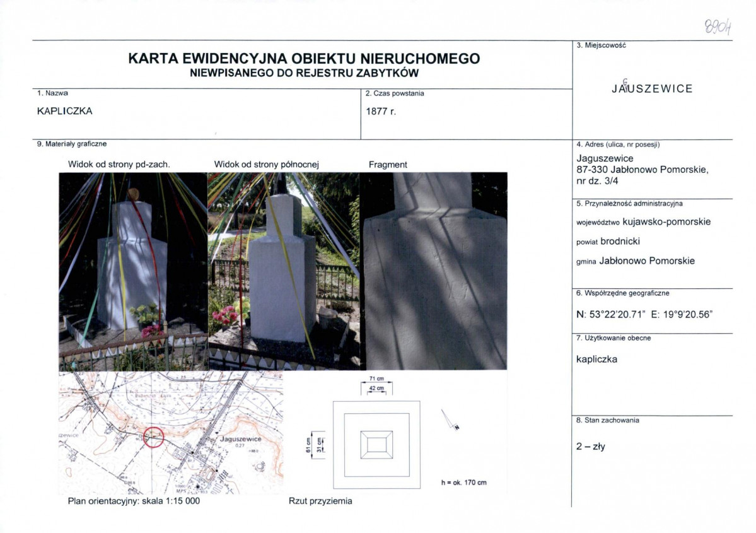Viewport: 756px width, 533px height.
Task: Click caption 'Widok od strony pd-zach.'
Action: (x=119, y=165)
